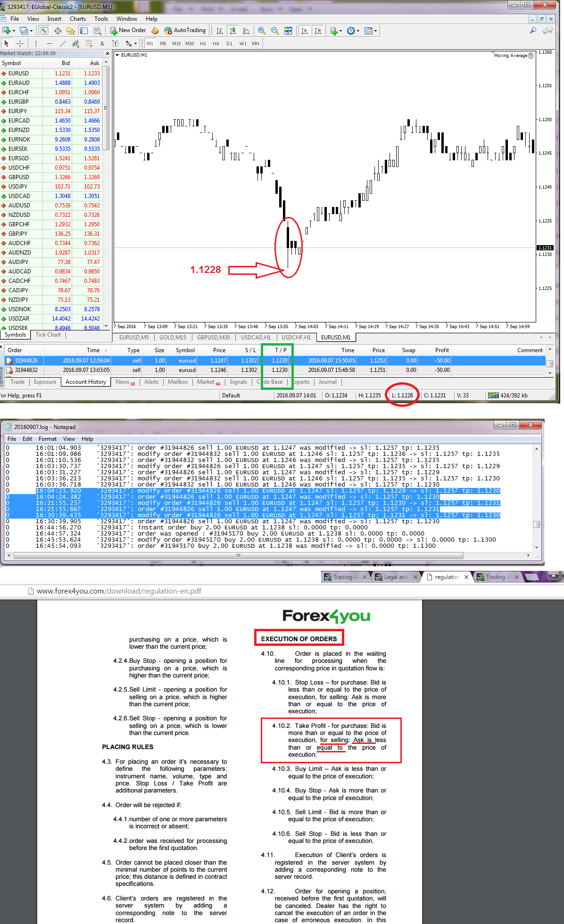Image resolution: width=564 pixels, height=924 pixels.
Task: Click Notepad horizontal scrollbar thumb
Action: point(238,556)
